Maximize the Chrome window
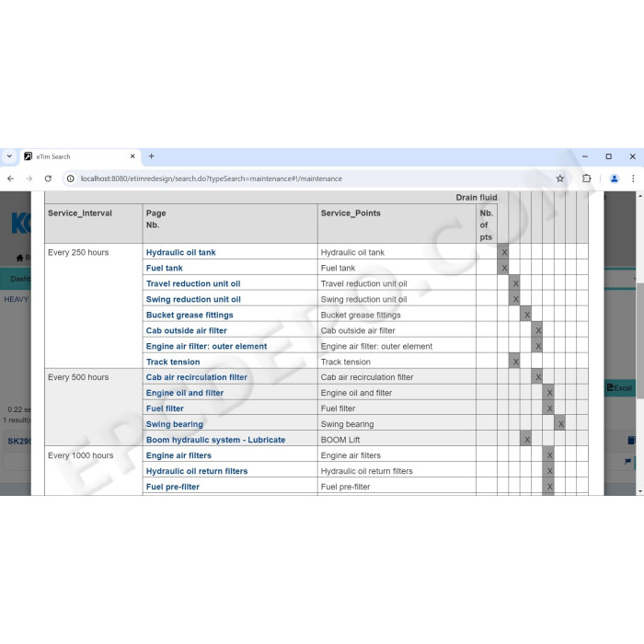 pos(609,156)
